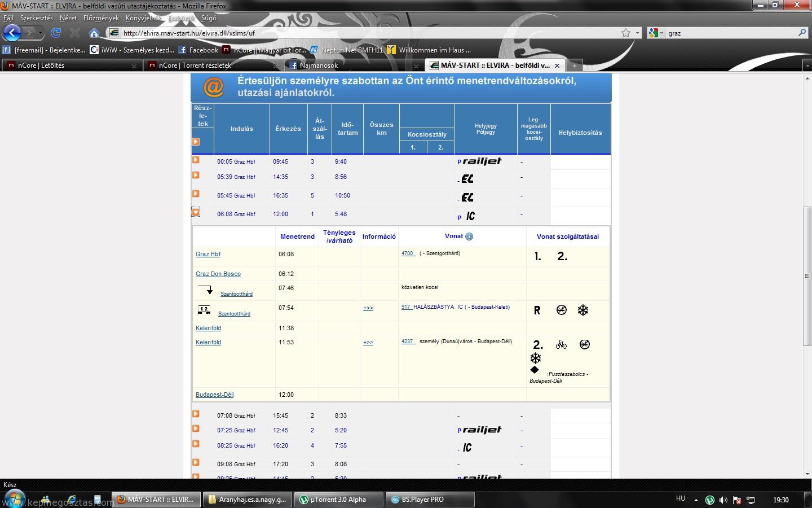This screenshot has height=508, width=812.
Task: Switch to Najmanosok Facebook tab
Action: pos(353,65)
